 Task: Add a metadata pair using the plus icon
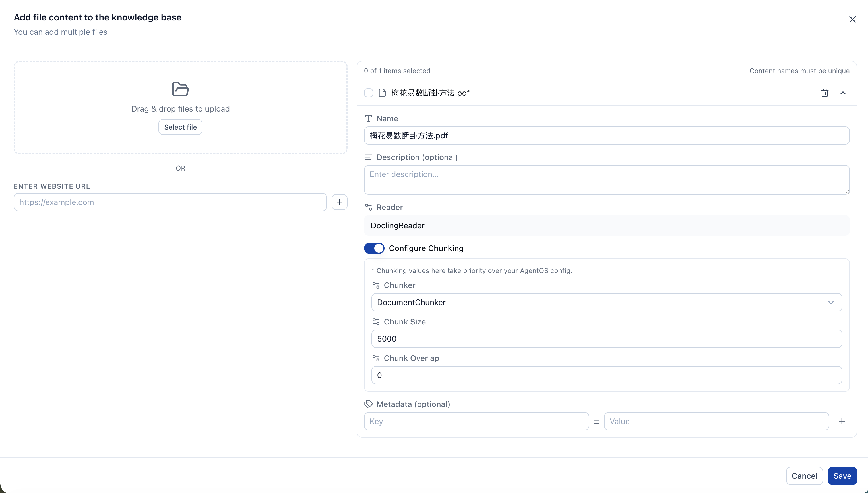(842, 421)
